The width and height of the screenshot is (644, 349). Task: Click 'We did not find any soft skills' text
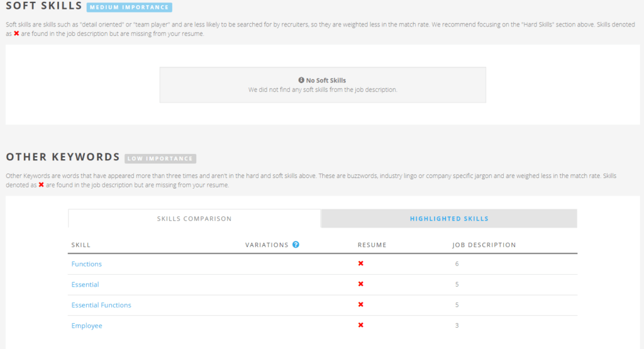(x=323, y=89)
